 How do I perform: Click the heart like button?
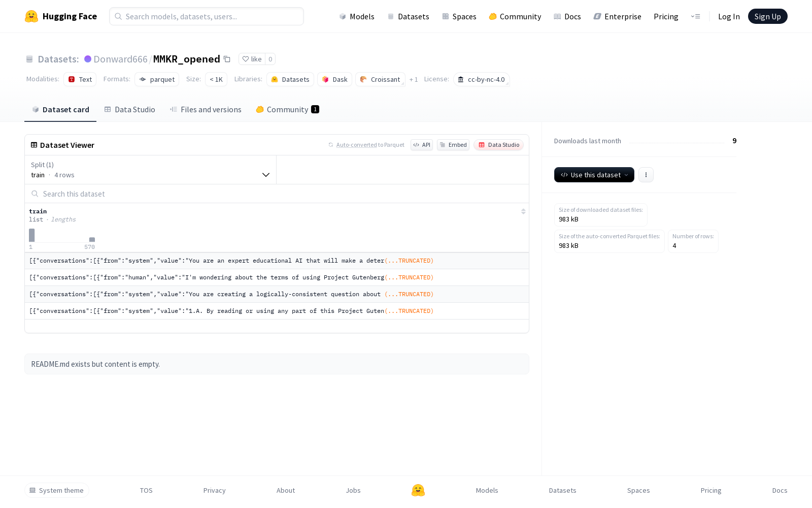tap(252, 59)
